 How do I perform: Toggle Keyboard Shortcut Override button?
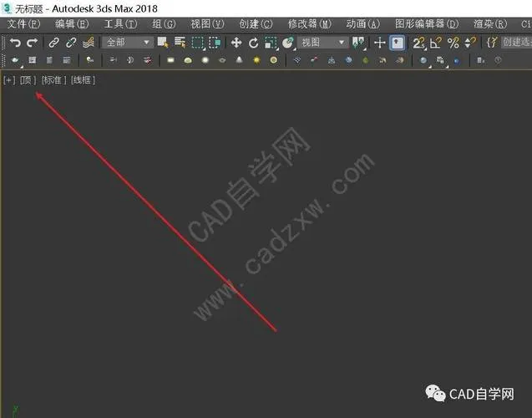[397, 43]
